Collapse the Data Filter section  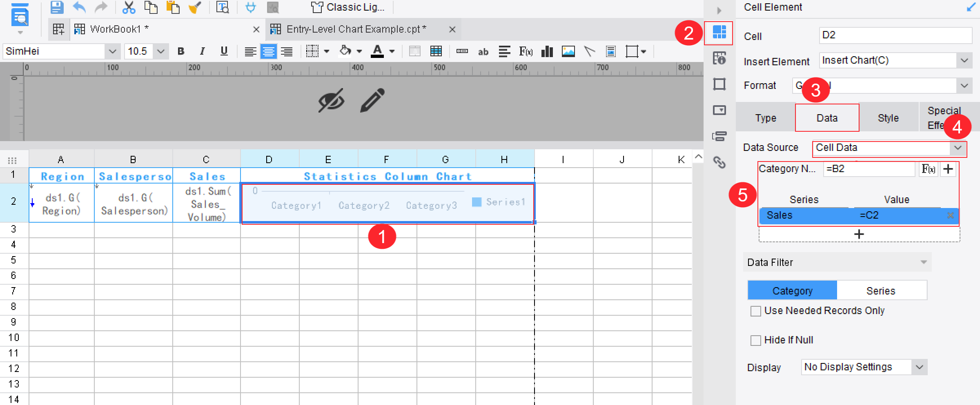(923, 262)
